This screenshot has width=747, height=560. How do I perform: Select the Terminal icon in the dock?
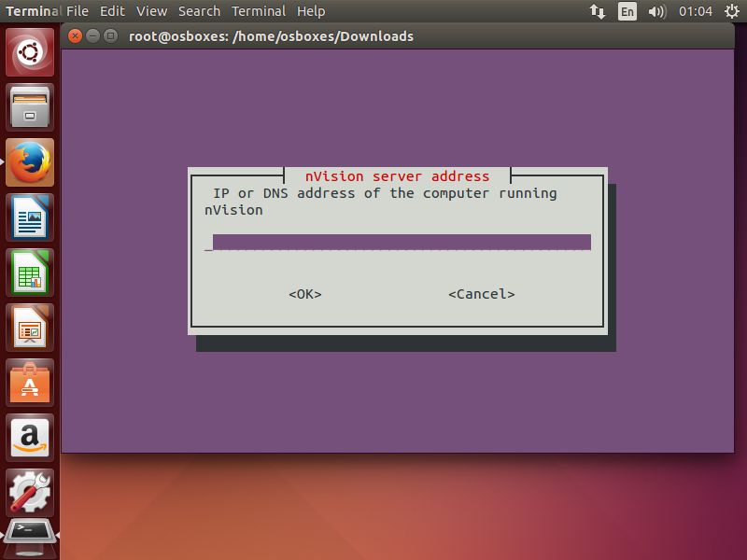(30, 539)
